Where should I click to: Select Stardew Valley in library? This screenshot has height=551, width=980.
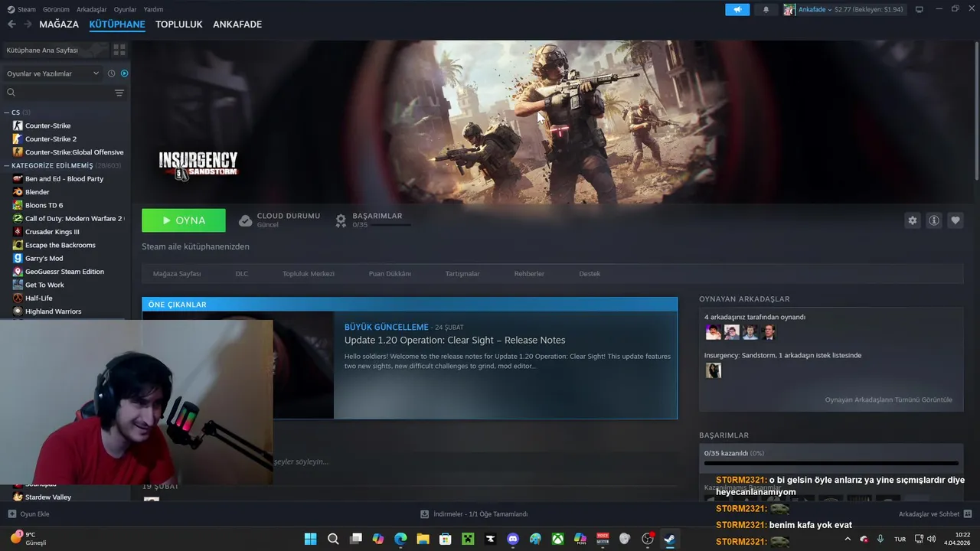(x=47, y=497)
